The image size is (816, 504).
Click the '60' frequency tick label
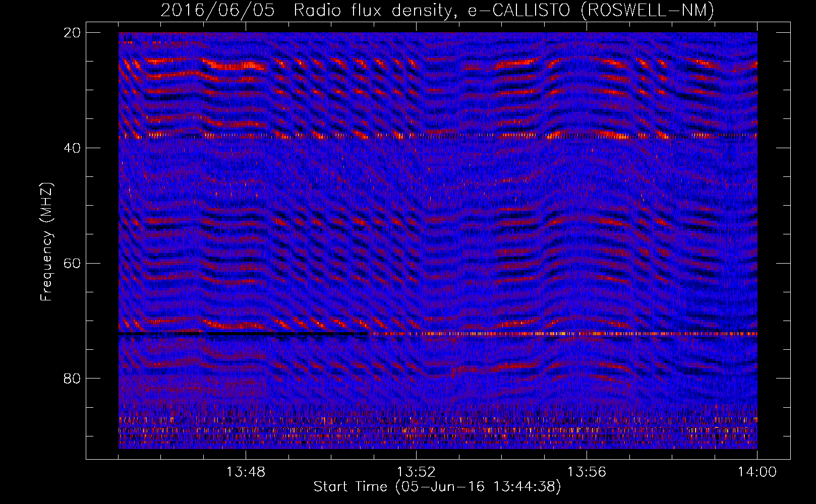72,263
